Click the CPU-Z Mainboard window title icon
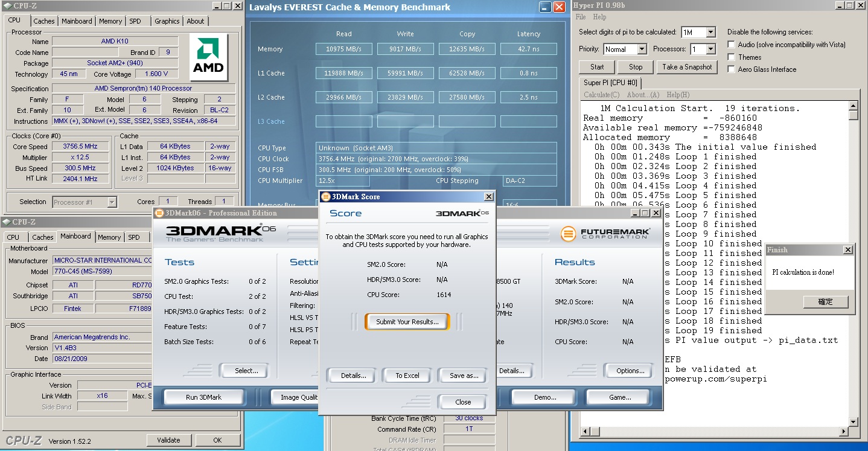868x451 pixels. pyautogui.click(x=7, y=222)
